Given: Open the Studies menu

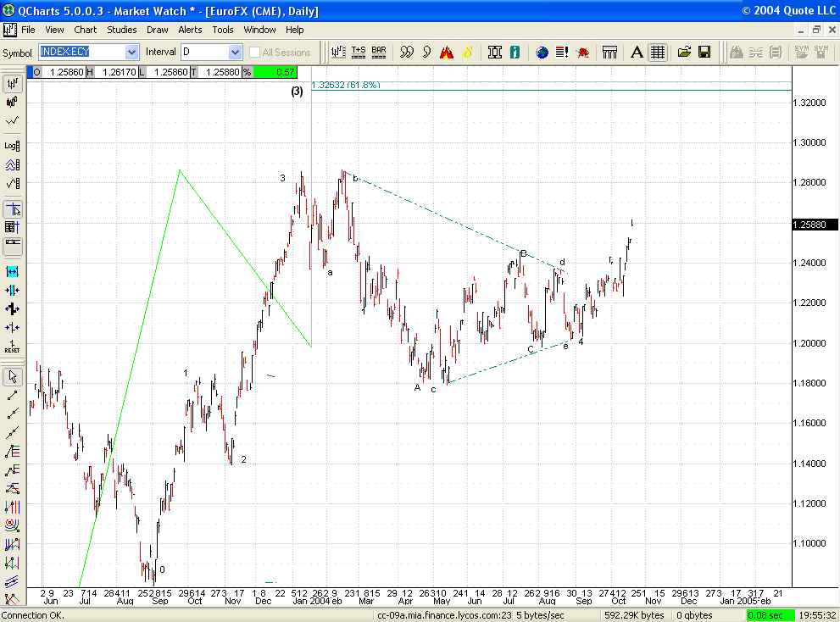Looking at the screenshot, I should [121, 29].
